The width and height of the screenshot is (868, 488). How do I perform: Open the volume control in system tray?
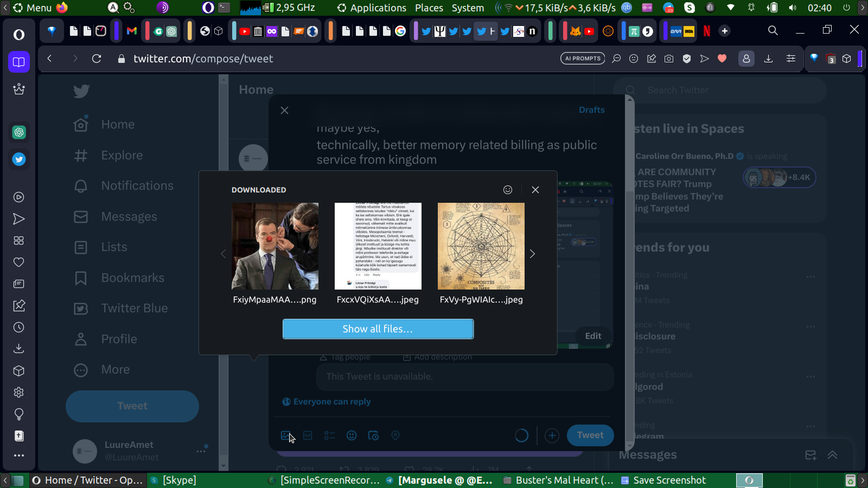coord(793,8)
